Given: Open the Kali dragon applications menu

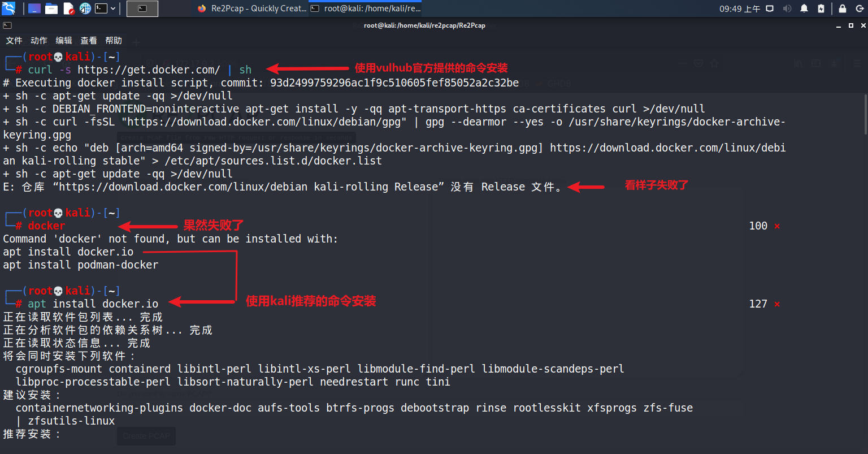Looking at the screenshot, I should [x=8, y=8].
